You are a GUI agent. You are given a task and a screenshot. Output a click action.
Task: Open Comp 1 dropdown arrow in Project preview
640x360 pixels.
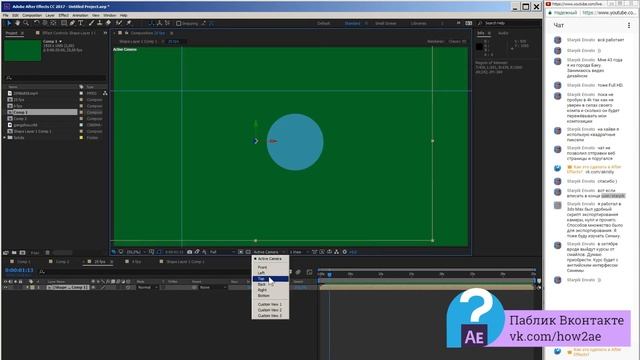point(61,42)
